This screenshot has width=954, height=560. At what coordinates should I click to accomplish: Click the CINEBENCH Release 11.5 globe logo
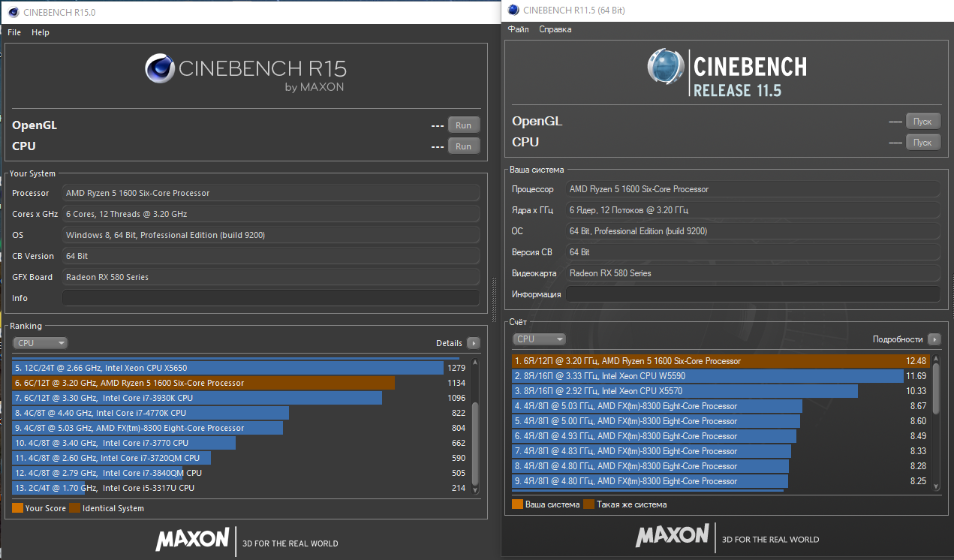tap(666, 68)
